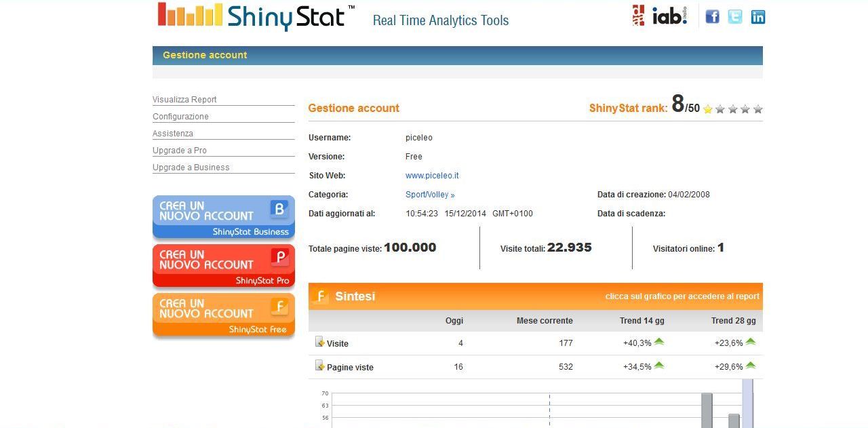Click the green Trend 14 gg arrow for Visite
This screenshot has width=868, height=428.
point(659,342)
